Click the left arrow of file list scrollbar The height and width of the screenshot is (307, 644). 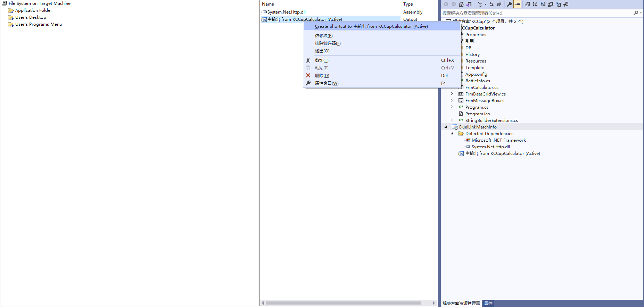[263, 303]
